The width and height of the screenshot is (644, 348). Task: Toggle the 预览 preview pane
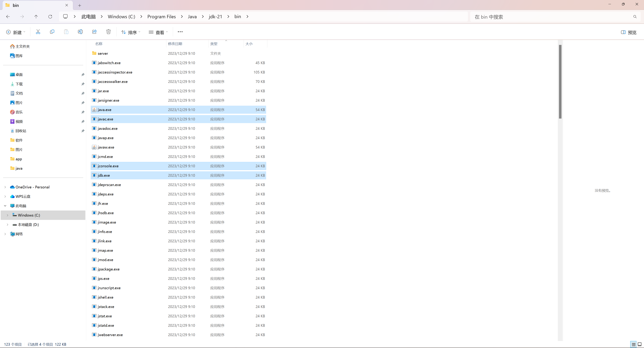(629, 32)
